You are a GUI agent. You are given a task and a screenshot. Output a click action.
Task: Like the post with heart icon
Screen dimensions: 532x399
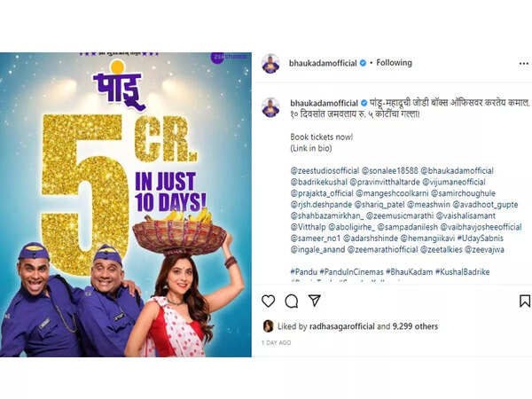tap(268, 301)
